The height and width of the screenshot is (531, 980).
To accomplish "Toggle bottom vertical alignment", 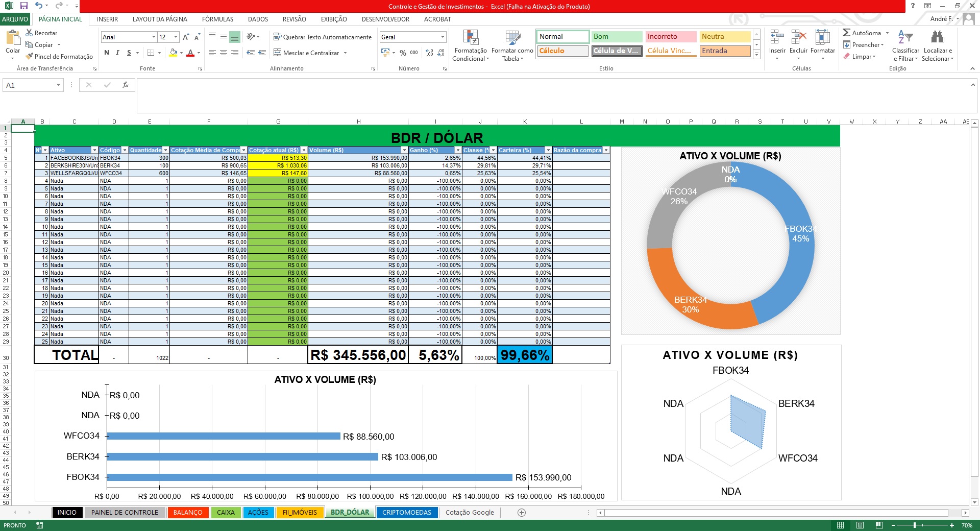I will click(235, 37).
